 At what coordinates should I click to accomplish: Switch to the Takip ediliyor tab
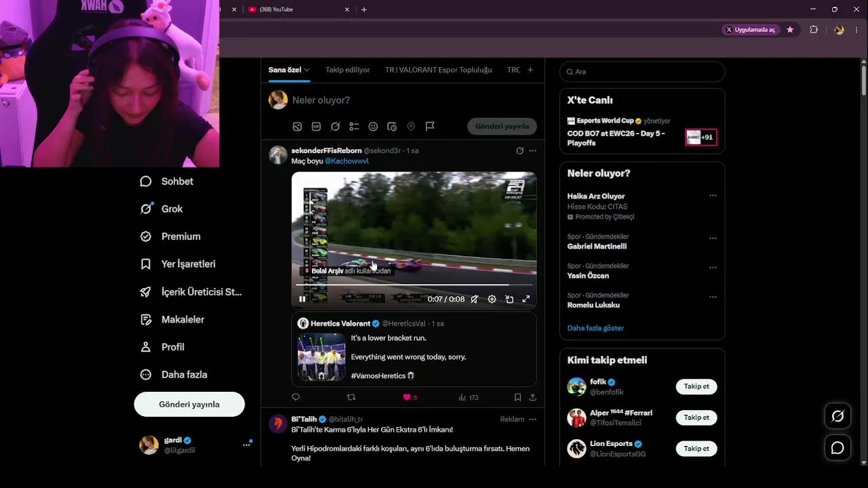click(348, 70)
